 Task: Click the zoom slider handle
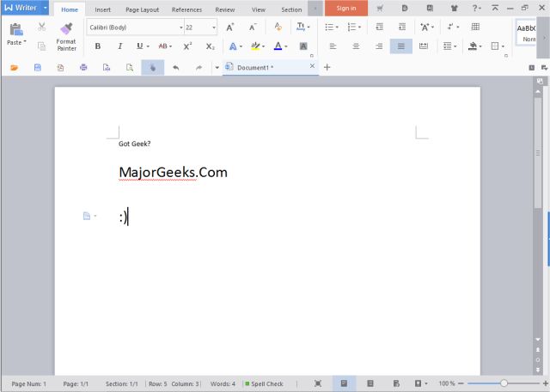[x=504, y=383]
